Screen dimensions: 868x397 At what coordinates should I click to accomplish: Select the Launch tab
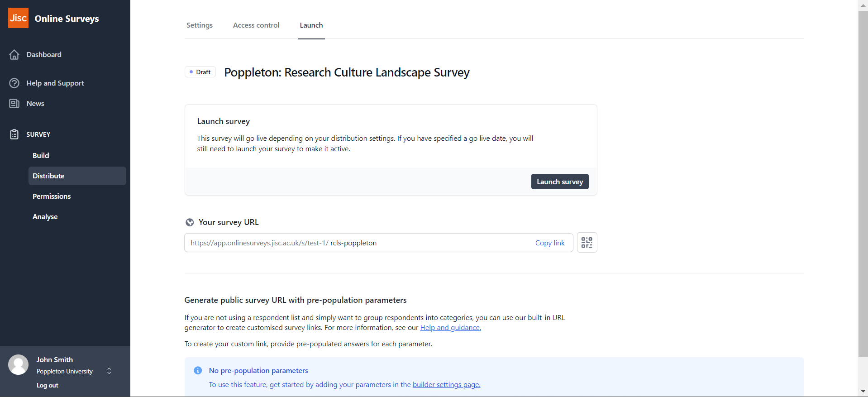coord(311,25)
